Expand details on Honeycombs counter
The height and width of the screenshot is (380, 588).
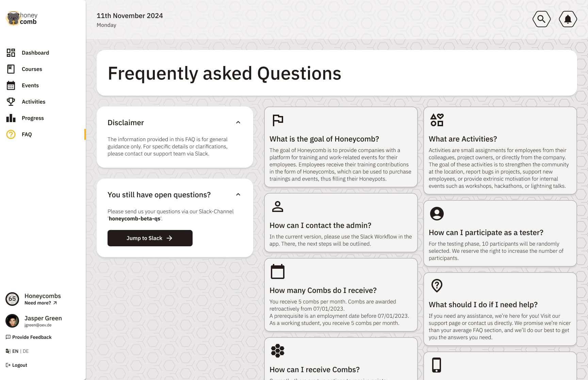click(x=12, y=299)
